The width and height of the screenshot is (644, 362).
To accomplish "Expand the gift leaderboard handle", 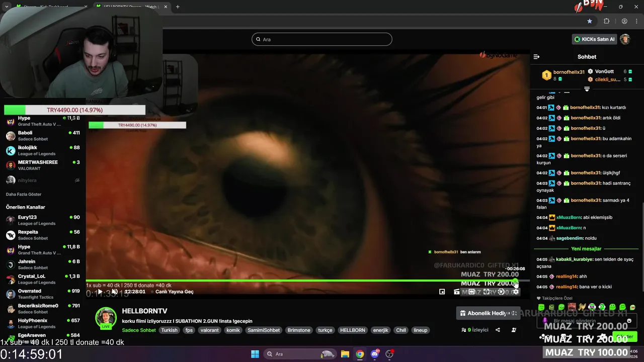I will coord(587,89).
